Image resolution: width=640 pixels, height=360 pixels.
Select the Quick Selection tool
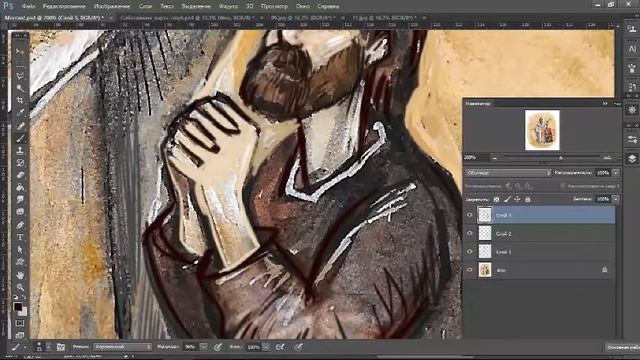(x=20, y=88)
